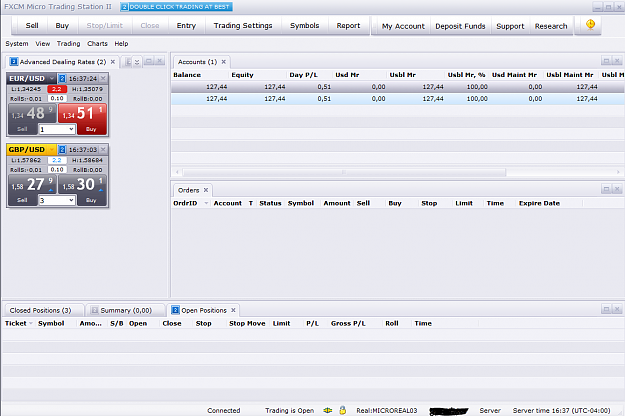
Task: Close the EUR/USD rate tile
Action: point(103,78)
